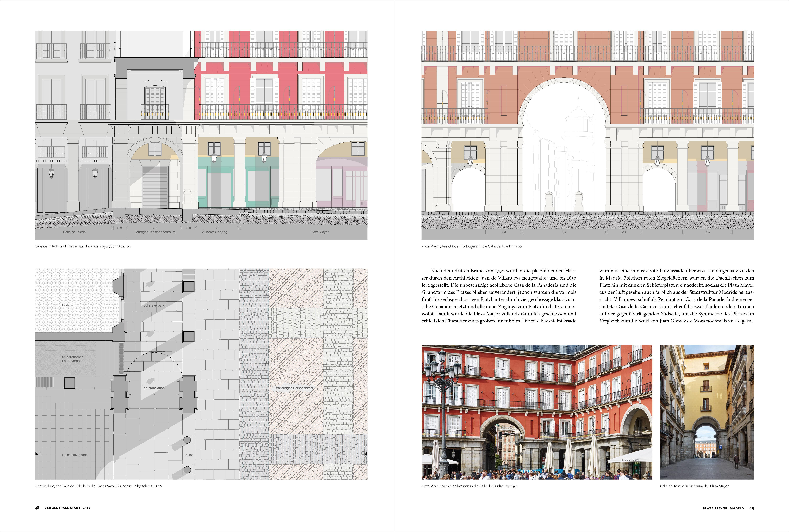Click the Krustenplatten label
Viewport: 789px width, 532px height.
pos(154,388)
